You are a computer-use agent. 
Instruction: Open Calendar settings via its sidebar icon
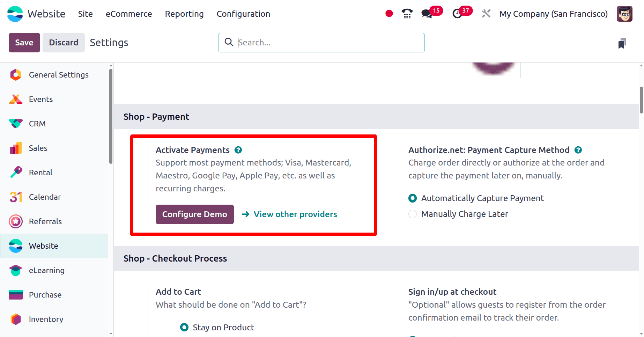point(16,197)
